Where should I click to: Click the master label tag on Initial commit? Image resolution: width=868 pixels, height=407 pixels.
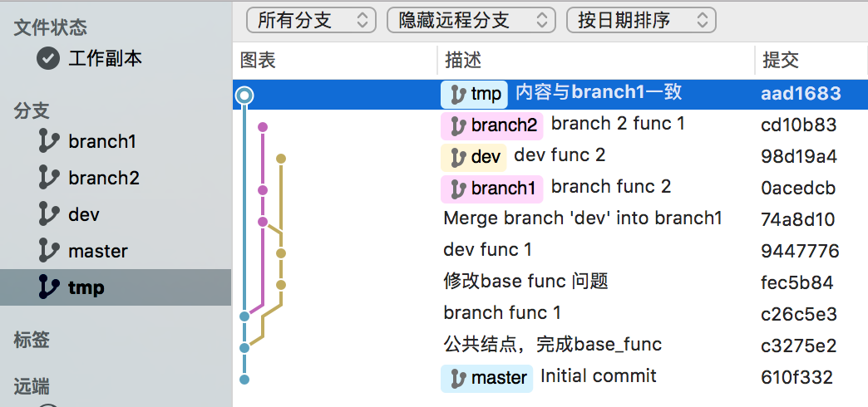click(x=488, y=378)
